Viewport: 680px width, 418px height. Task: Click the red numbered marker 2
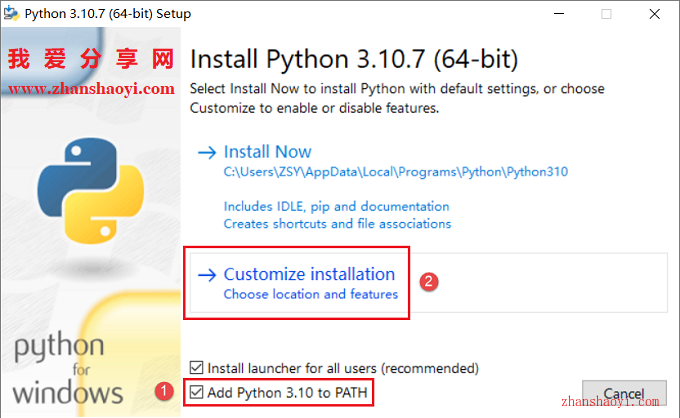(428, 282)
